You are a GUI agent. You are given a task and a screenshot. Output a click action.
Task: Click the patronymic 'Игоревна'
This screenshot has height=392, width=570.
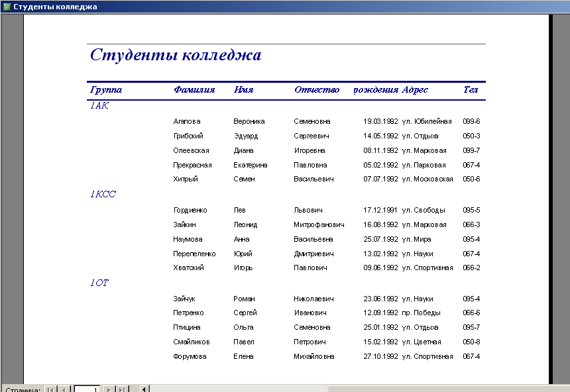pyautogui.click(x=310, y=150)
